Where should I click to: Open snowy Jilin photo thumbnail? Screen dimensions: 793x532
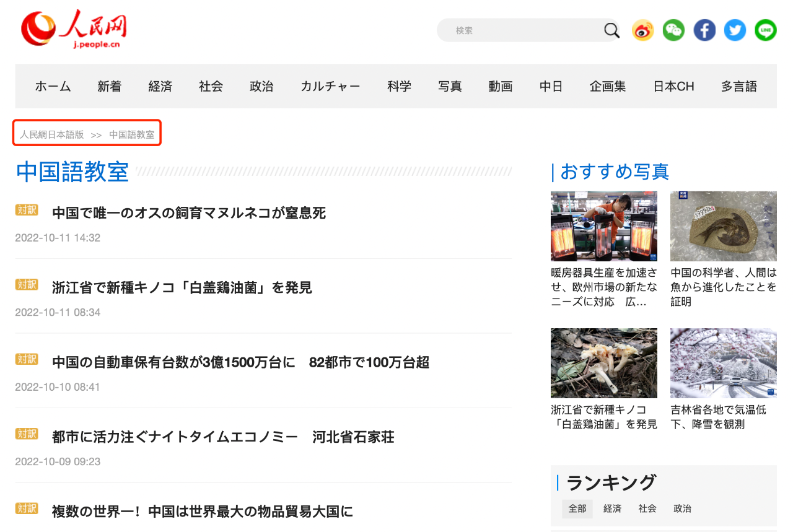[724, 363]
